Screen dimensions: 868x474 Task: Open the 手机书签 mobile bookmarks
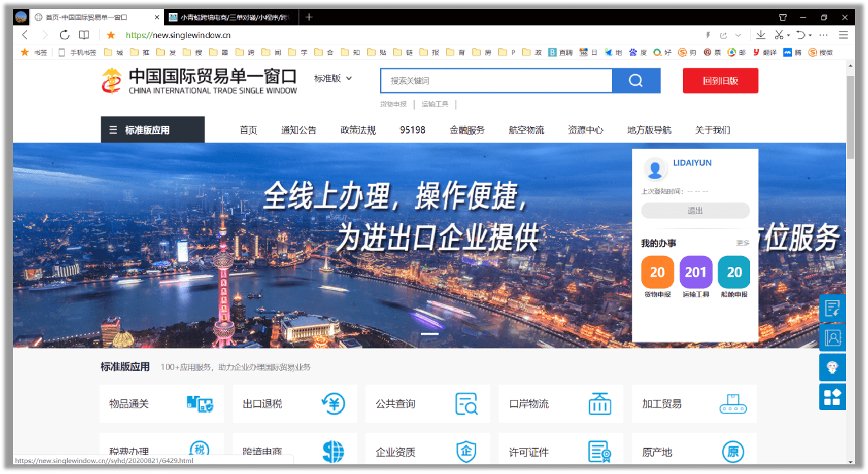[77, 52]
